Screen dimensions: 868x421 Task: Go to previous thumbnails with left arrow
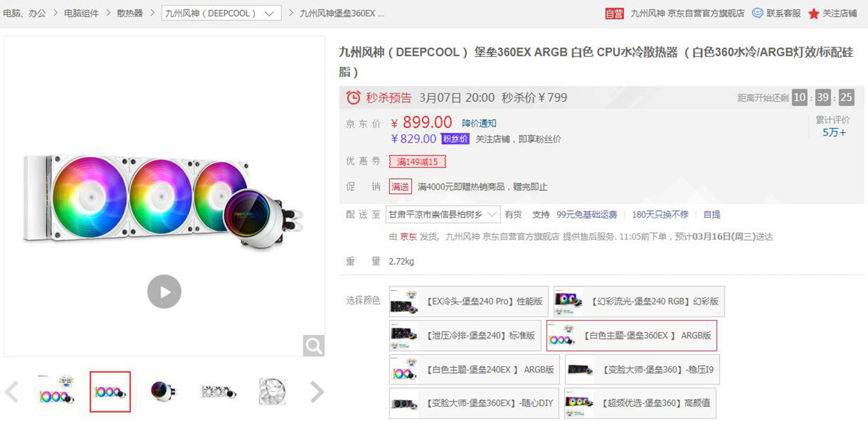pyautogui.click(x=12, y=391)
